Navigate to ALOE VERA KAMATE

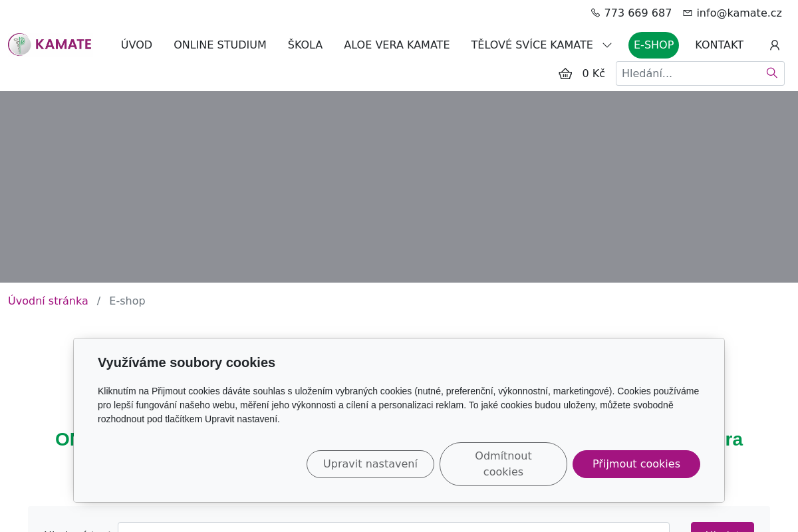[x=396, y=45]
